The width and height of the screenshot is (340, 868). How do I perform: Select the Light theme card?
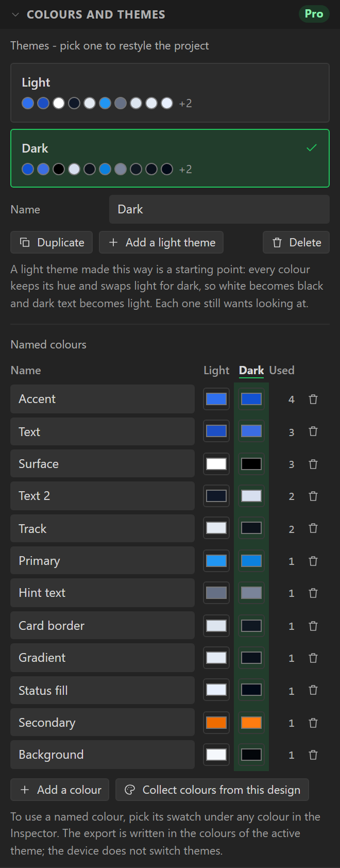click(x=170, y=93)
